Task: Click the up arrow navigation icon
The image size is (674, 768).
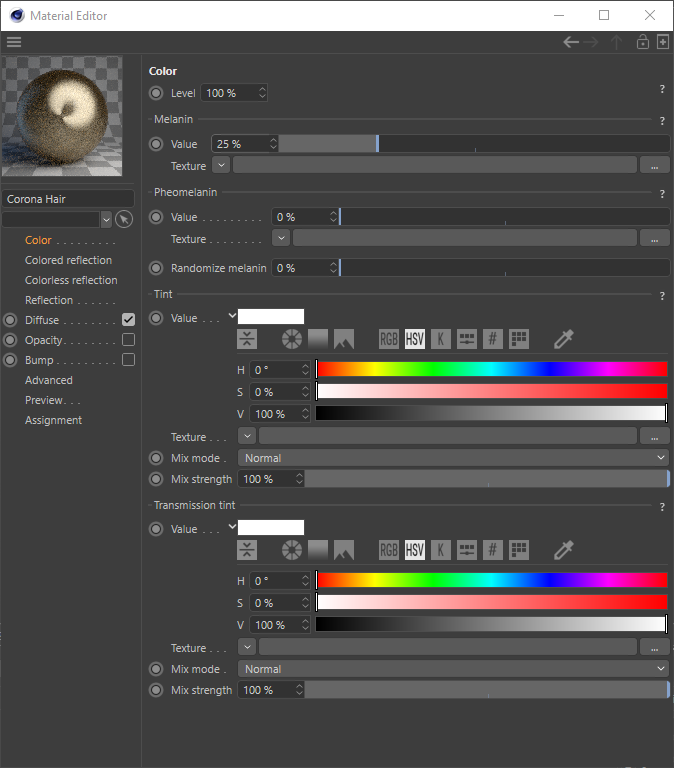Action: click(x=616, y=42)
